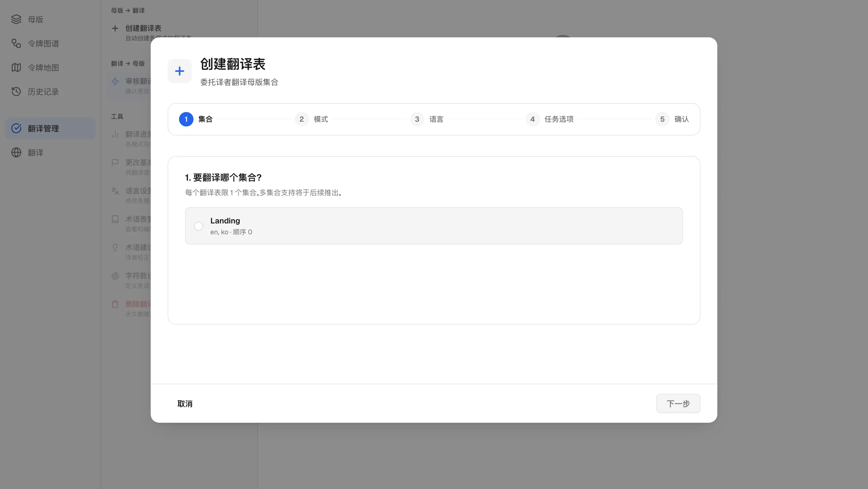
Task: Click the 翻译管理 check-circle icon
Action: point(16,128)
